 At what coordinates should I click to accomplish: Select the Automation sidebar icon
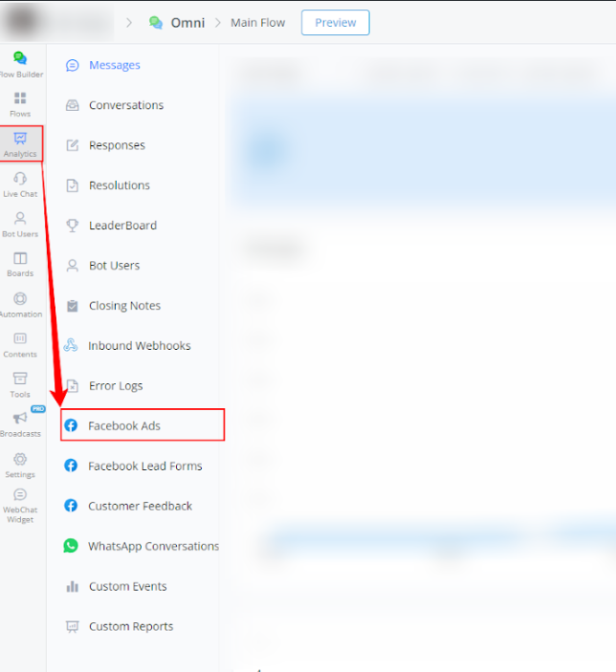(20, 304)
